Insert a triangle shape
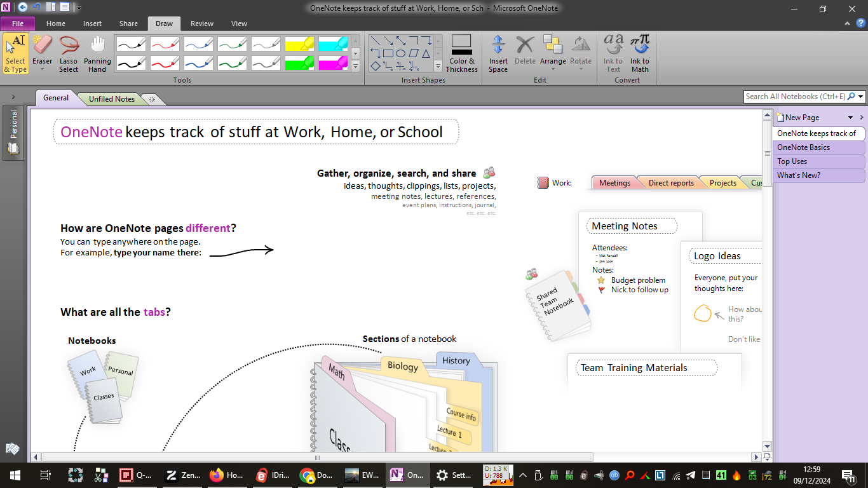The height and width of the screenshot is (488, 868). [426, 53]
